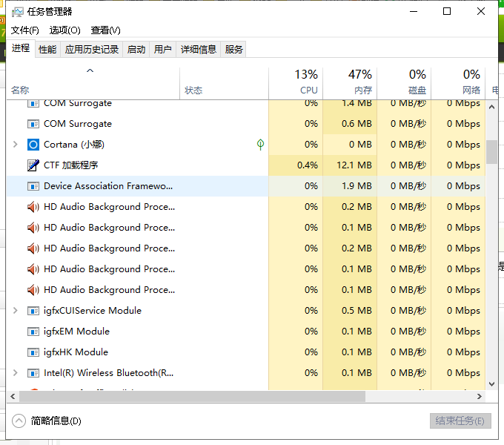Click the 12.1 MB memory value

pyautogui.click(x=354, y=165)
